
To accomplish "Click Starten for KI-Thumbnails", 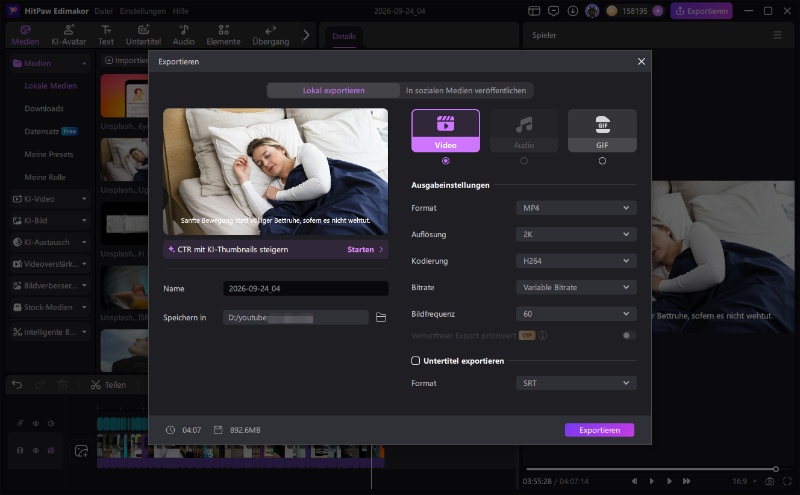I will tap(364, 250).
